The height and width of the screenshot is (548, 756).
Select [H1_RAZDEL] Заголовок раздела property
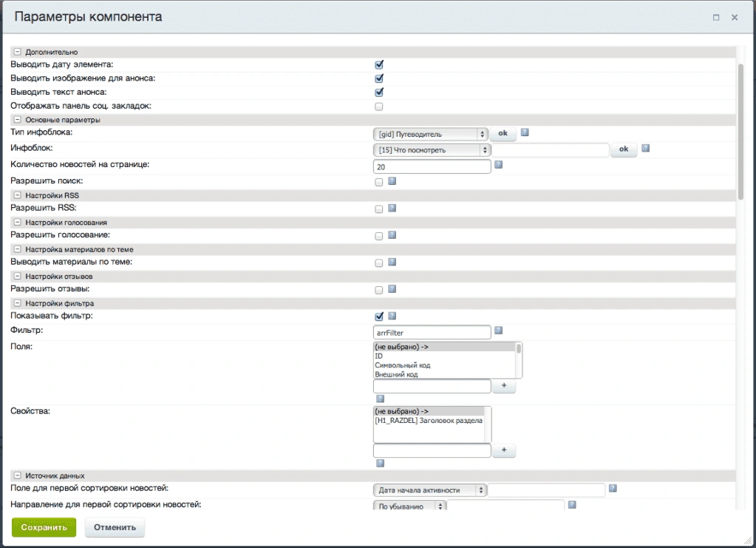[x=429, y=421]
